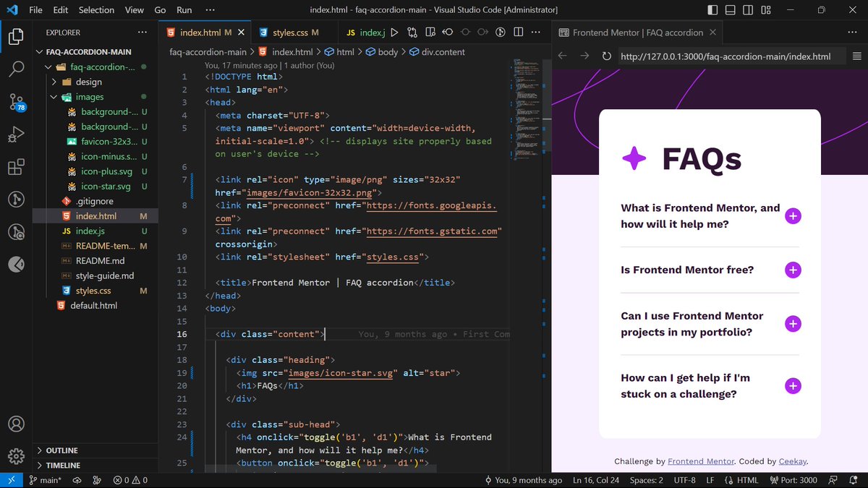Click Spaces: 2 indentation in status bar
The height and width of the screenshot is (488, 868).
[646, 480]
